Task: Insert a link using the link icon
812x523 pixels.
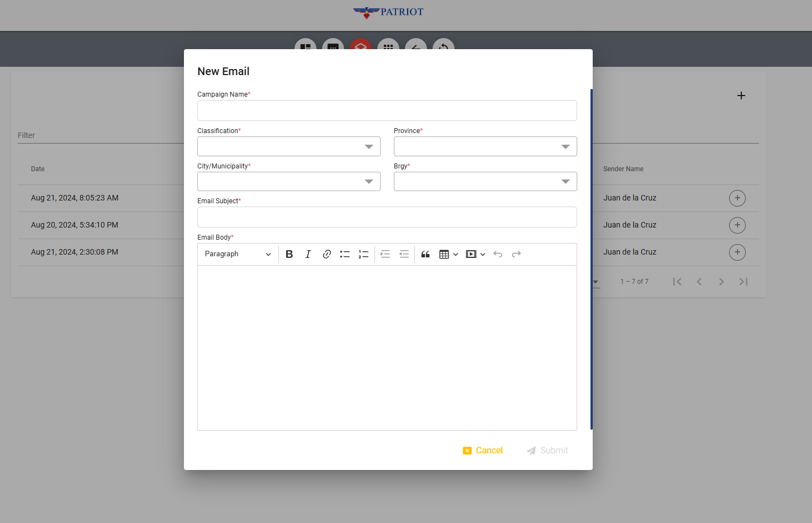Action: pos(326,254)
